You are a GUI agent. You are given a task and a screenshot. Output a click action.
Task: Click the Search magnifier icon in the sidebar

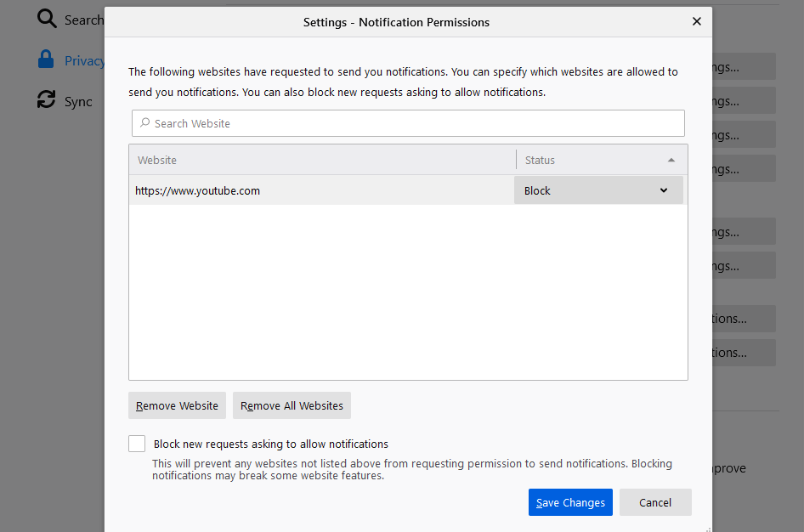47,19
